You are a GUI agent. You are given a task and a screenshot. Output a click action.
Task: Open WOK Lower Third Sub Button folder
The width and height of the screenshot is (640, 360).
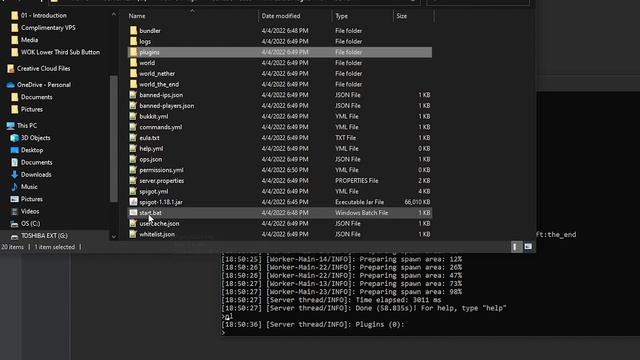(x=60, y=52)
